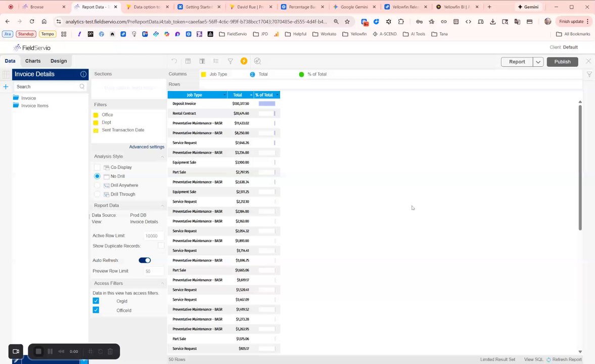This screenshot has width=595, height=364.
Task: Click the grid icon left of Invoice Details
Action: click(x=6, y=74)
